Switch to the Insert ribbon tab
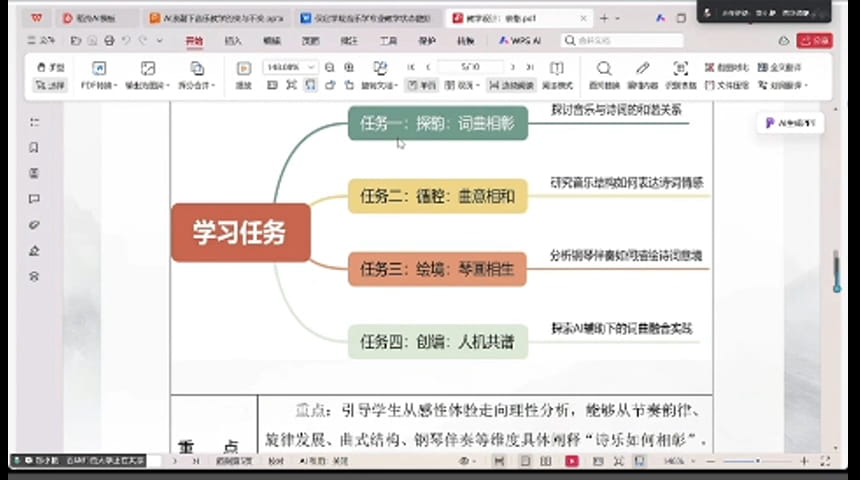860x480 pixels. pos(233,41)
